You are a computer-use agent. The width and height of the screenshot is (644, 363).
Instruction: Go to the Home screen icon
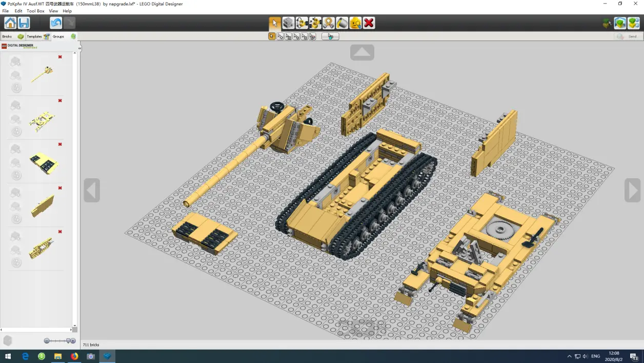click(x=10, y=23)
